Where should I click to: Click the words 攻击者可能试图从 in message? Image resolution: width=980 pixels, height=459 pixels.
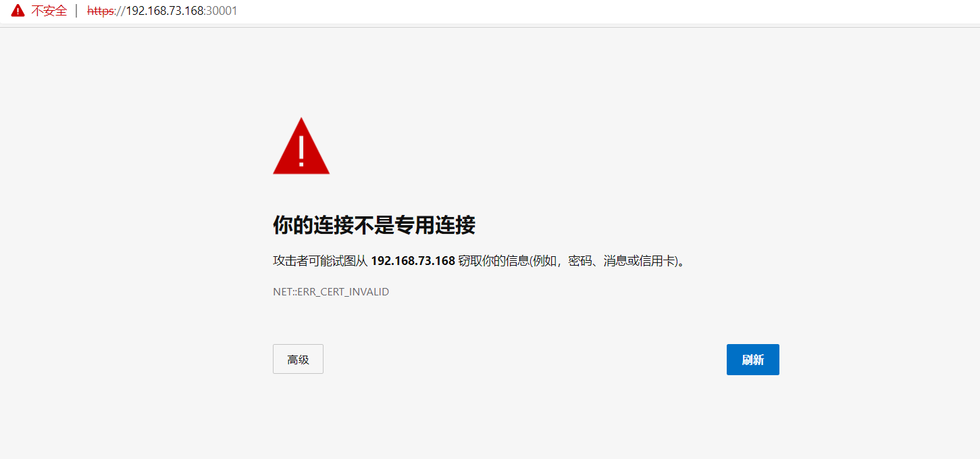(x=320, y=261)
